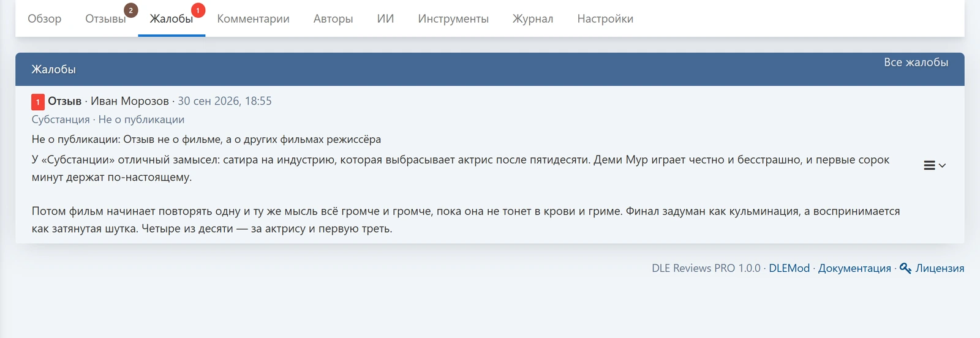Click the red badge on Жалобы tab
This screenshot has height=338, width=980.
(198, 10)
